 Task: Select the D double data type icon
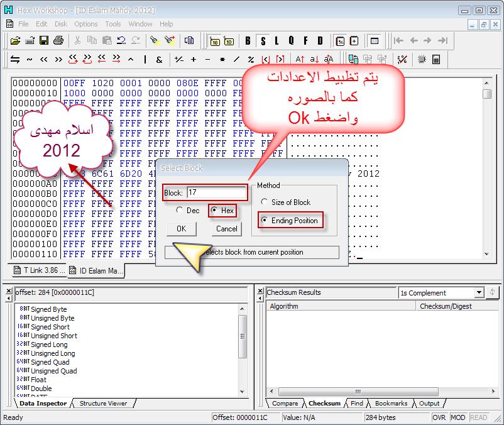[320, 41]
